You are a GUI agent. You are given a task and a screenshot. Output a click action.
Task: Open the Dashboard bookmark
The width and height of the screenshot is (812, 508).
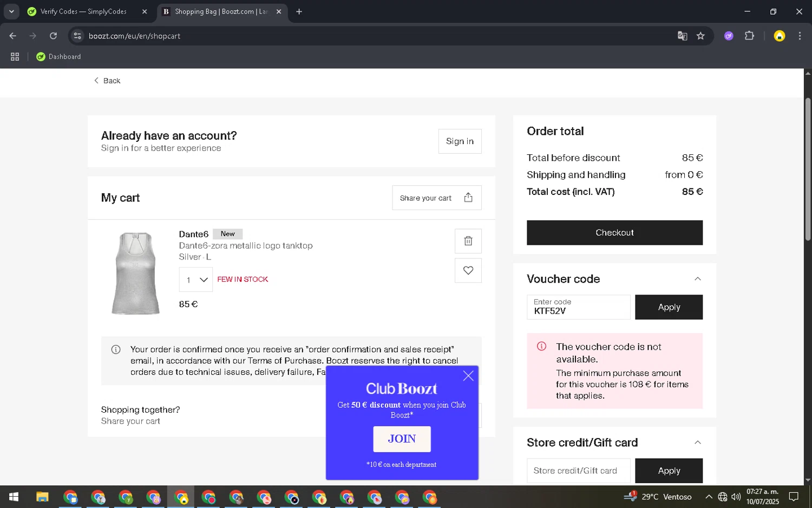coord(58,56)
